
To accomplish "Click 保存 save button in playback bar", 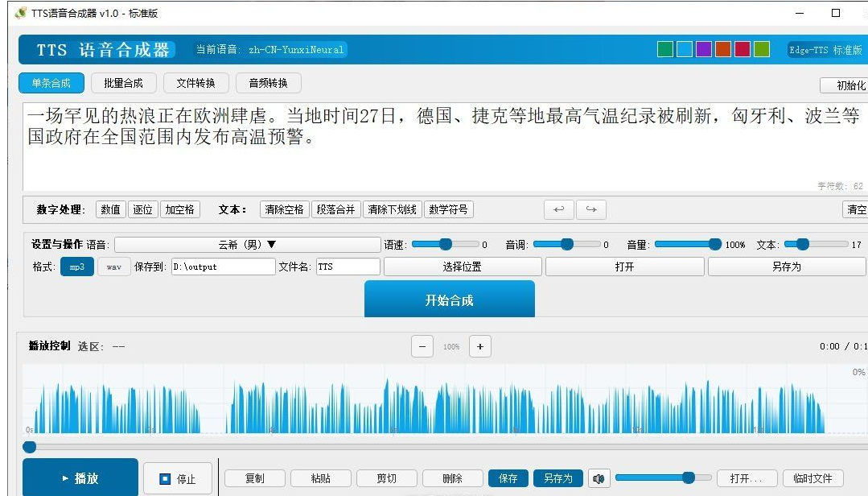I will [508, 478].
